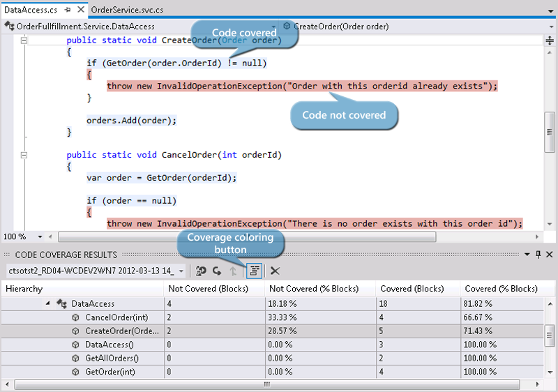This screenshot has height=392, width=558.
Task: Pin the DataAccess.cs tab
Action: (69, 10)
